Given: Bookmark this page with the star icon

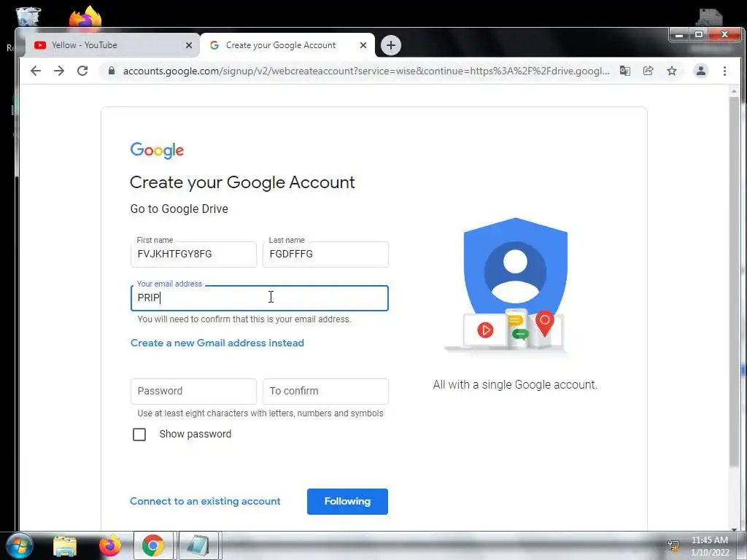Looking at the screenshot, I should (x=672, y=71).
